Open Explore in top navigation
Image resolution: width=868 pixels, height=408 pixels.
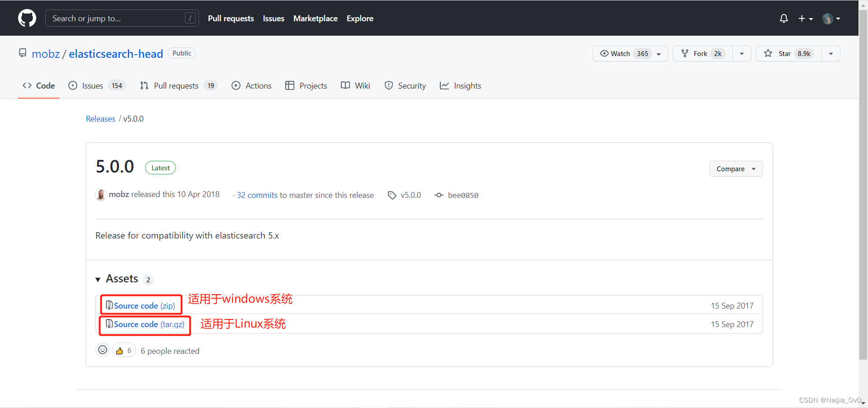[x=360, y=19]
